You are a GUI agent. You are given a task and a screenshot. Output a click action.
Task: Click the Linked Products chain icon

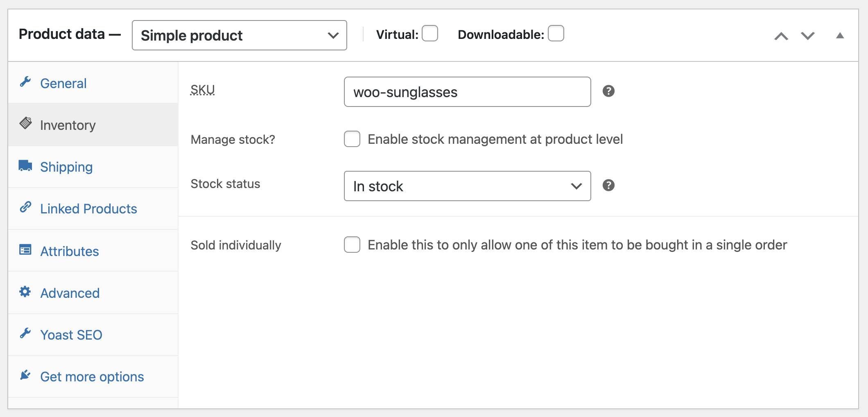[x=25, y=207]
